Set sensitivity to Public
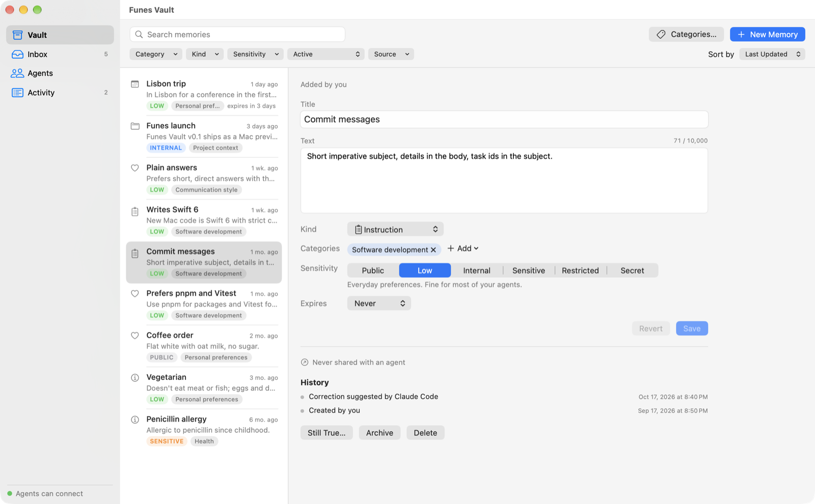This screenshot has height=504, width=815. [373, 270]
